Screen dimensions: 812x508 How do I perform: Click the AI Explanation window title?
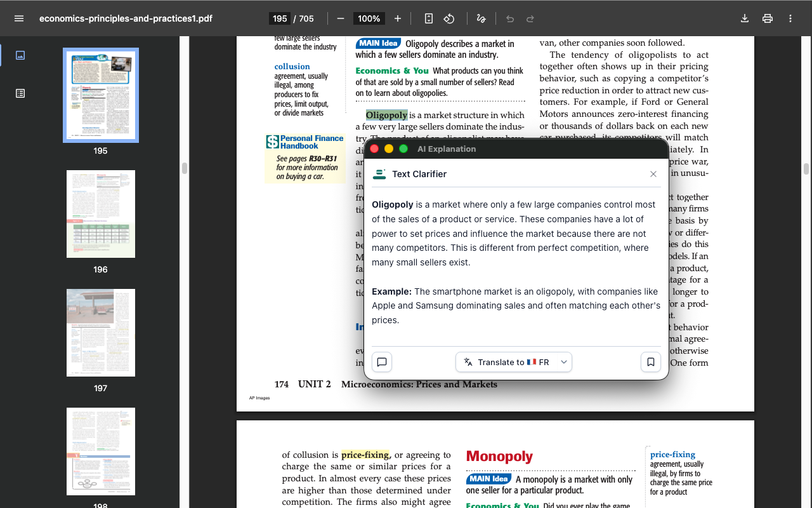pos(447,149)
